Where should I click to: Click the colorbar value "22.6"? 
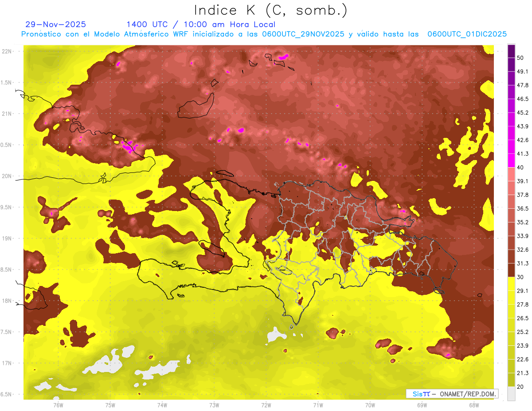pos(523,360)
